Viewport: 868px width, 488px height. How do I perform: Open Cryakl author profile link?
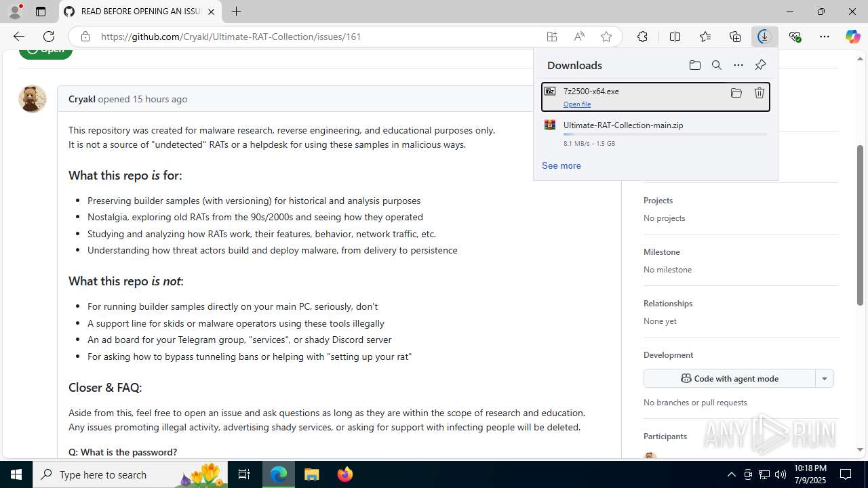[82, 99]
